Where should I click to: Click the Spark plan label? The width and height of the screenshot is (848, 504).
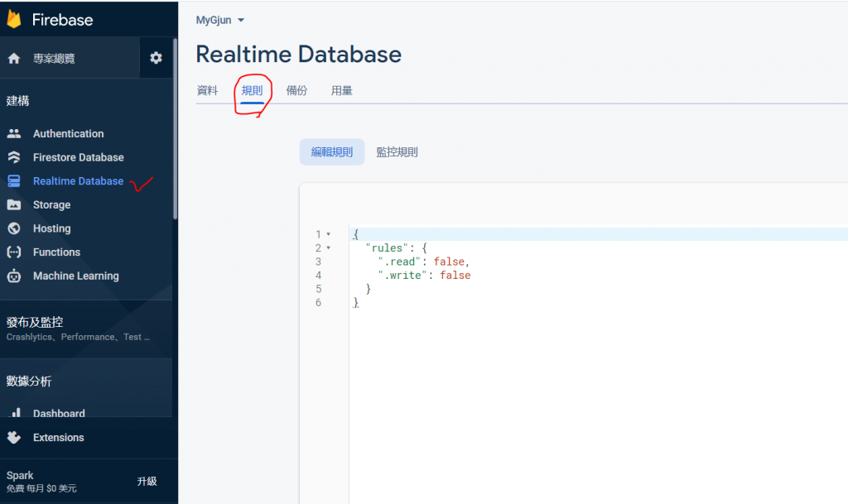[x=20, y=475]
